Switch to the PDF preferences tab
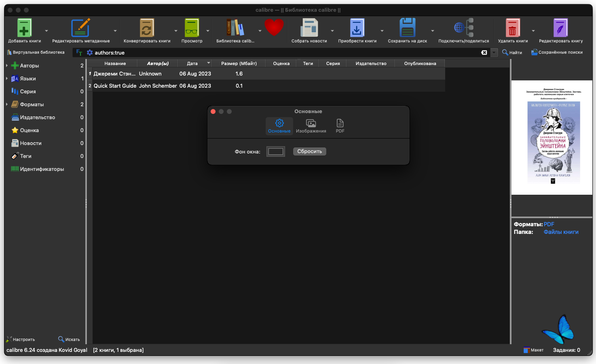Viewport: 596px width, 364px height. point(340,126)
